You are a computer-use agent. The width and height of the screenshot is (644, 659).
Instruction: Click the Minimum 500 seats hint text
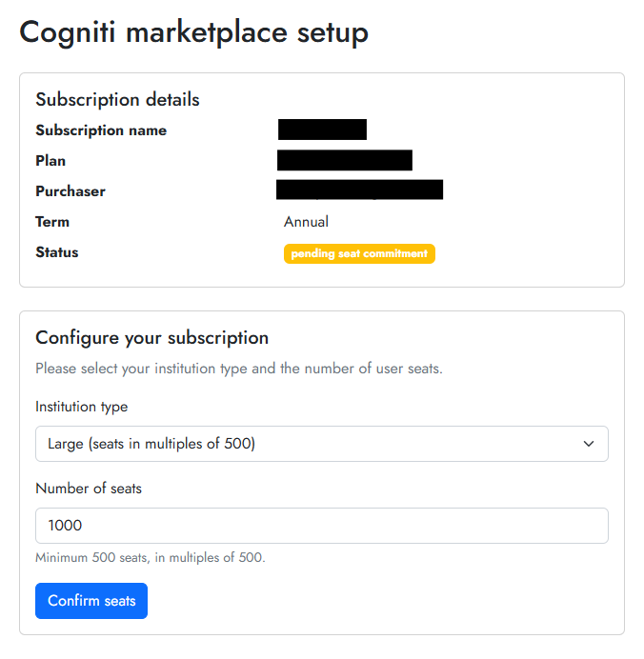click(x=150, y=557)
